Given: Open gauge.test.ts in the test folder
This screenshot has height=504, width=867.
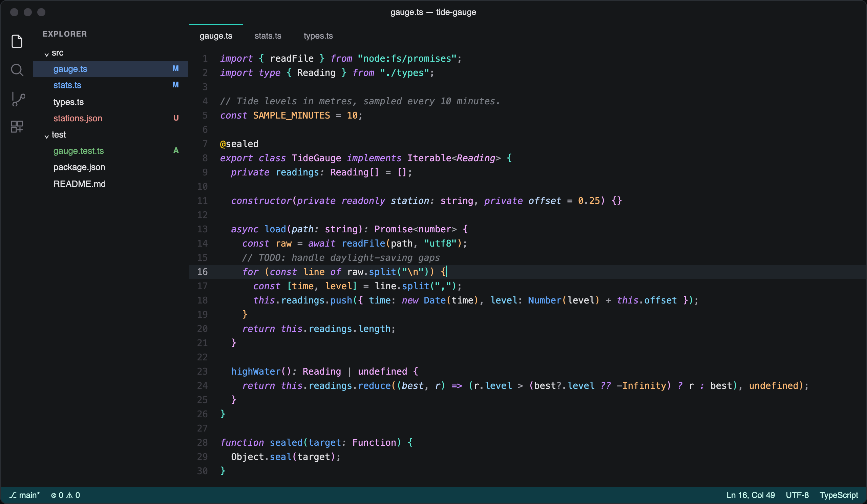Looking at the screenshot, I should 110,151.
